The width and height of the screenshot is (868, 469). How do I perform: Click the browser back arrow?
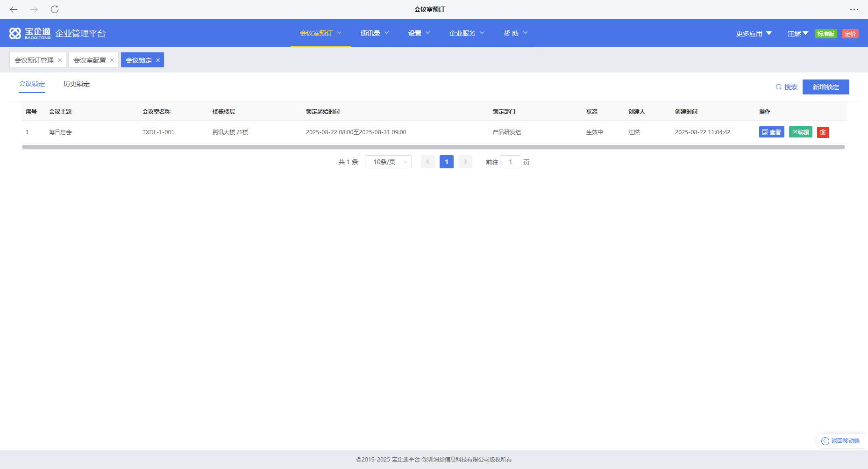[x=14, y=9]
